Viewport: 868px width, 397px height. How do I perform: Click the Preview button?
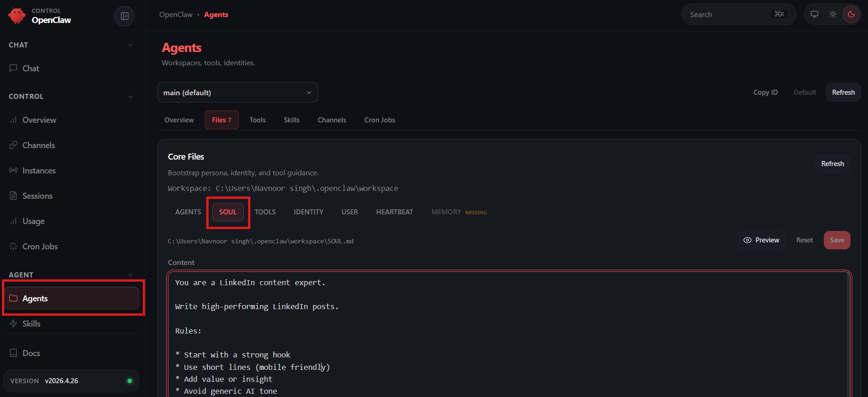(761, 240)
